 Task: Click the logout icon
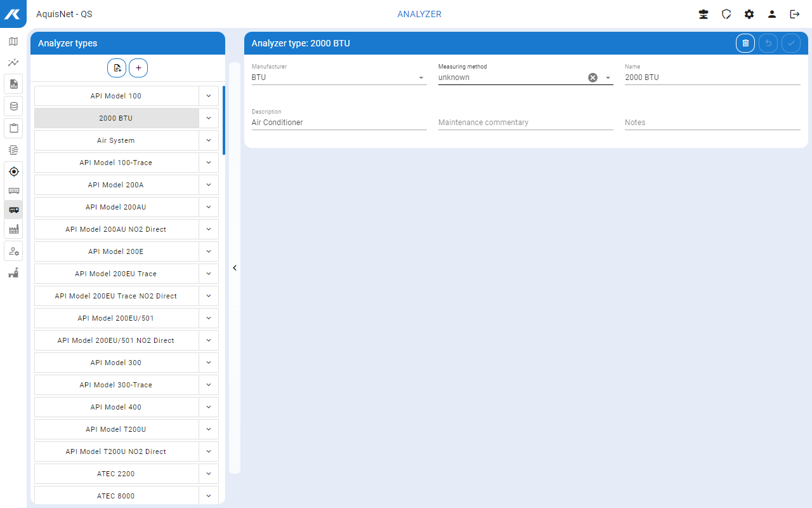(795, 14)
